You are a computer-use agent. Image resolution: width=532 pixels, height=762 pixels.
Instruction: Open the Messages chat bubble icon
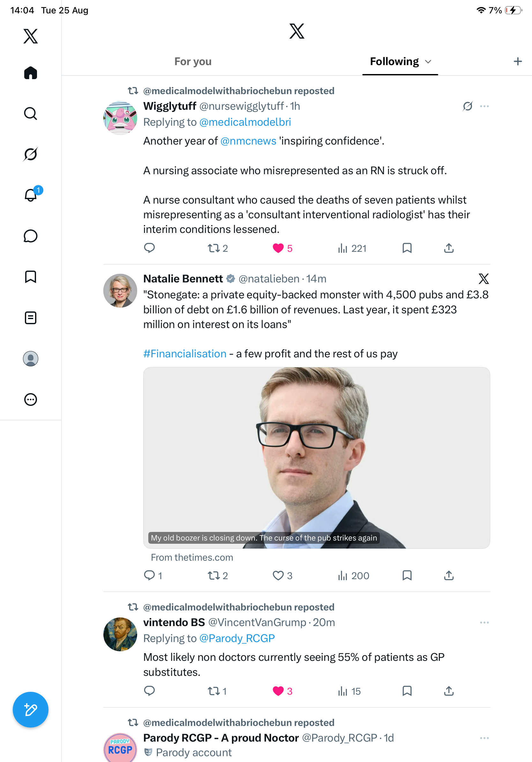(x=31, y=236)
